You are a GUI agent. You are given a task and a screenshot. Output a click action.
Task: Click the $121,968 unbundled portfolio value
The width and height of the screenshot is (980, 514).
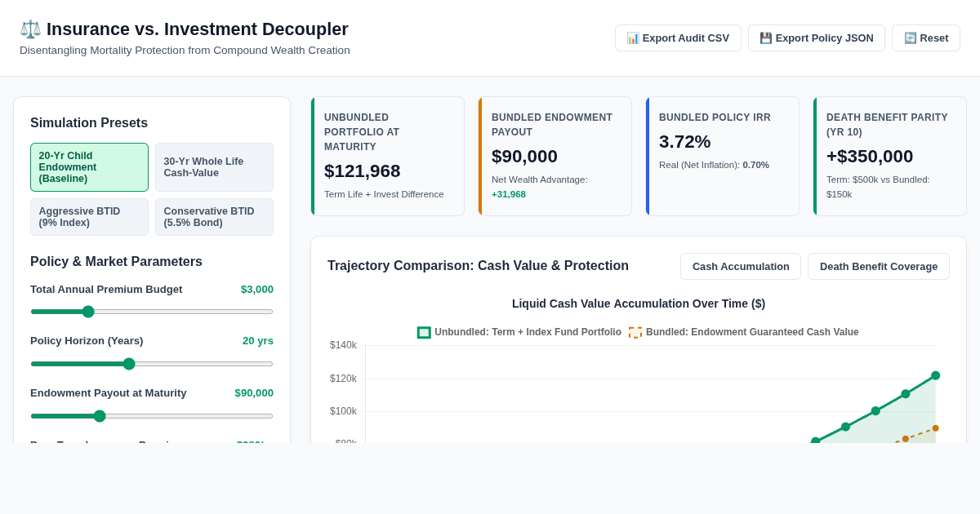click(x=363, y=171)
